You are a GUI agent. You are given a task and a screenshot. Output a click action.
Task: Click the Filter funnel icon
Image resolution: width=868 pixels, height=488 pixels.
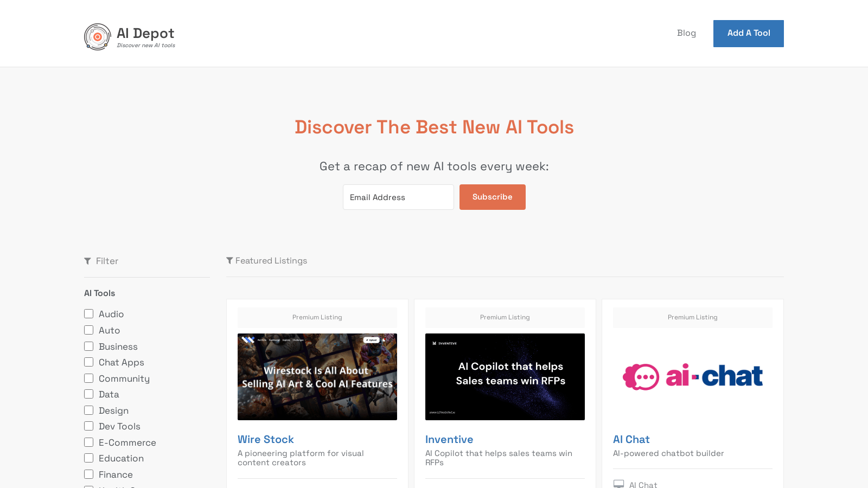(87, 261)
